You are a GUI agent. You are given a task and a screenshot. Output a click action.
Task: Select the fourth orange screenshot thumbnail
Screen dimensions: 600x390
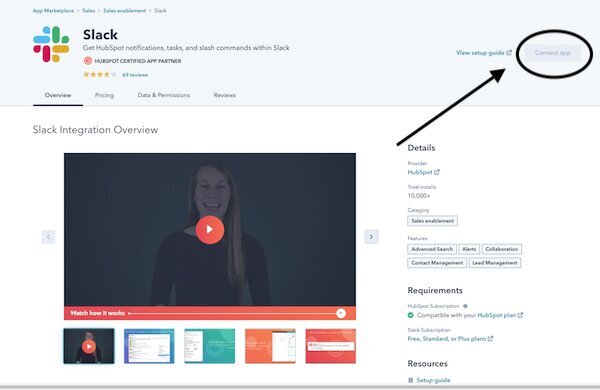270,346
